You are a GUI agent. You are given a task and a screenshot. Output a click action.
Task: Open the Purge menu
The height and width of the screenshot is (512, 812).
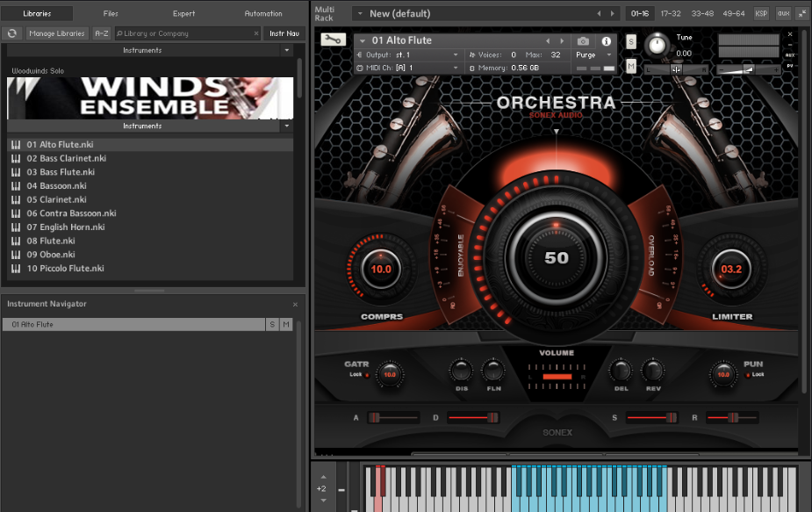pos(593,54)
